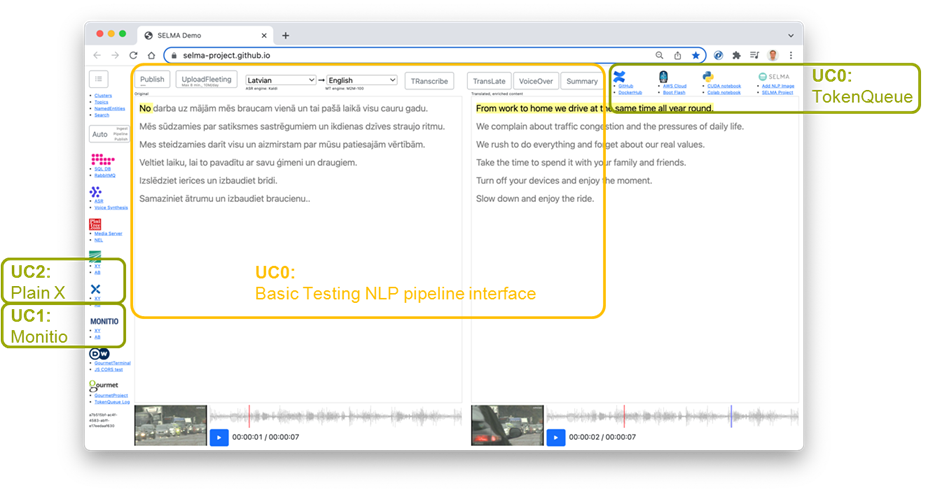Click the Gourmet logo in sidebar
This screenshot has width=928, height=492.
(104, 385)
